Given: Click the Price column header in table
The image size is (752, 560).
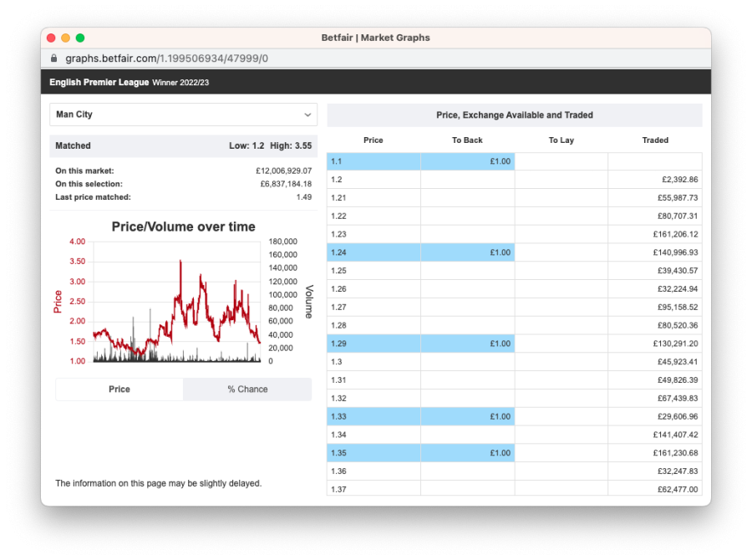Looking at the screenshot, I should pos(373,140).
